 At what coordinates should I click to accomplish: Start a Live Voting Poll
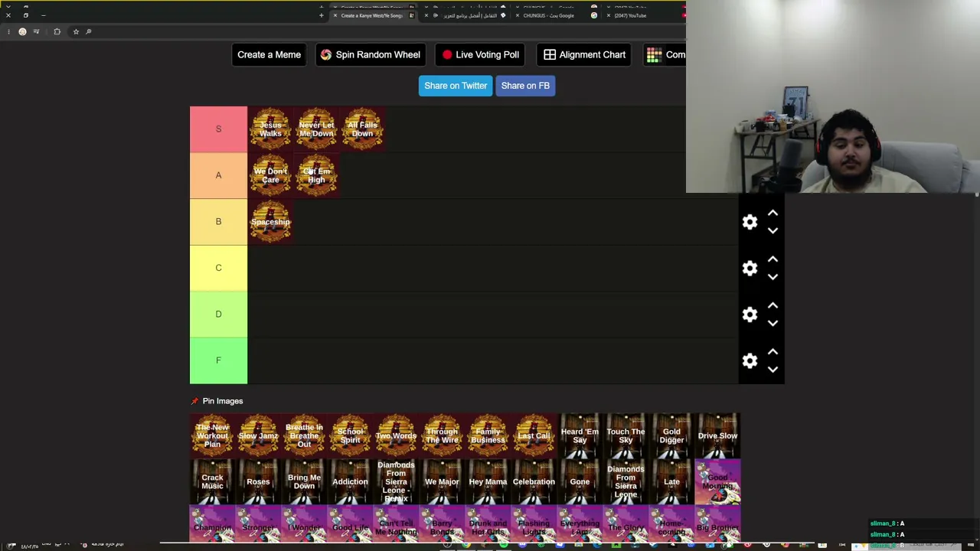tap(480, 55)
